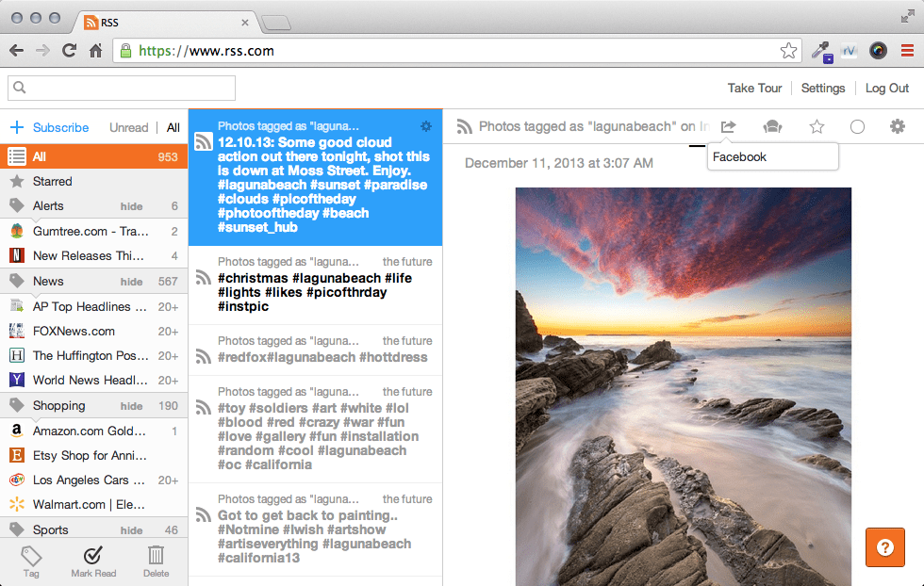Collapse the News folder via hide
This screenshot has width=924, height=586.
(131, 282)
